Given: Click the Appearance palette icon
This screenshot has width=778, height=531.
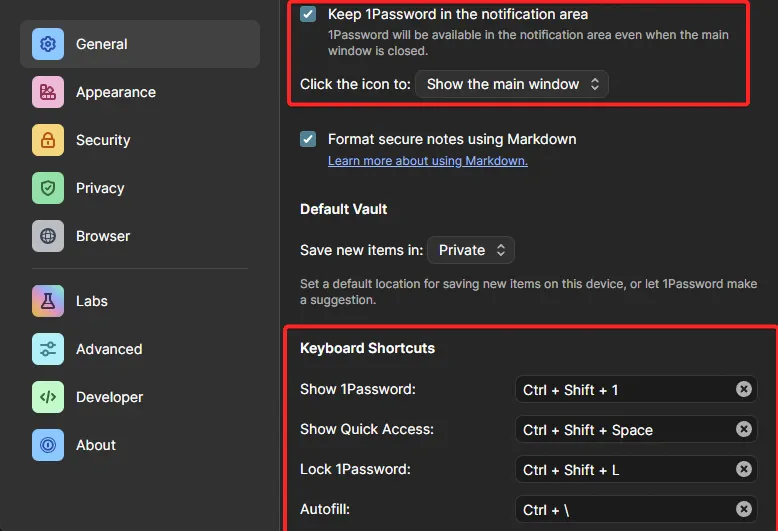Looking at the screenshot, I should click(x=48, y=92).
